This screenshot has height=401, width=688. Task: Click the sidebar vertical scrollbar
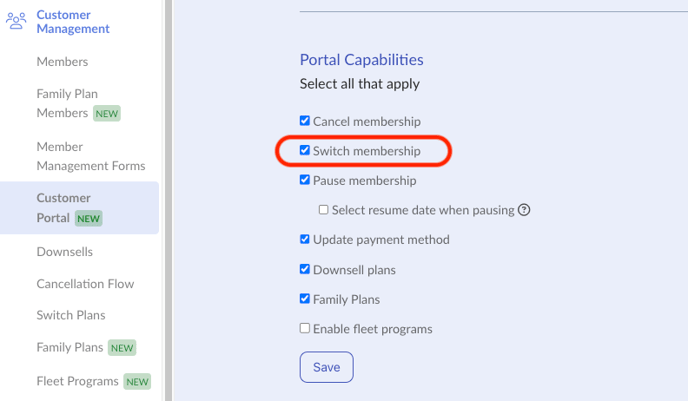click(168, 200)
